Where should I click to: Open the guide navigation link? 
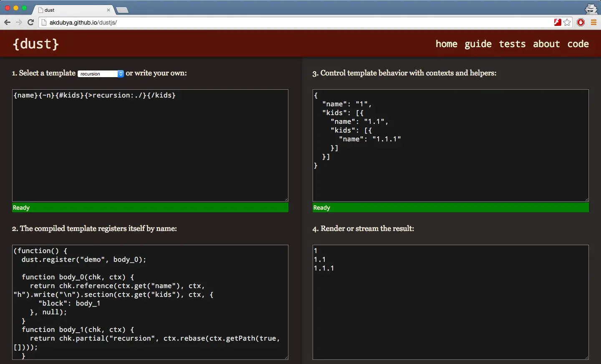click(x=478, y=44)
